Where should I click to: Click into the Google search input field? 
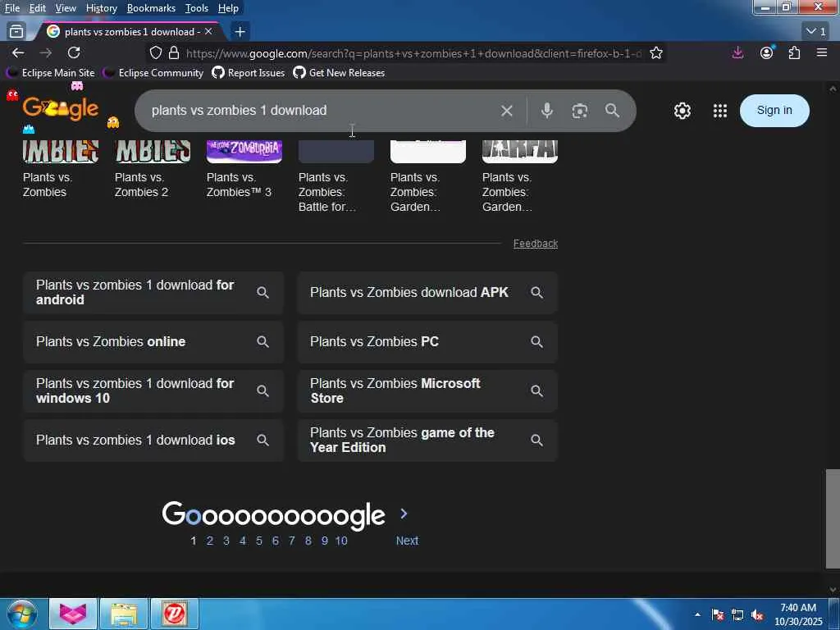[322, 111]
